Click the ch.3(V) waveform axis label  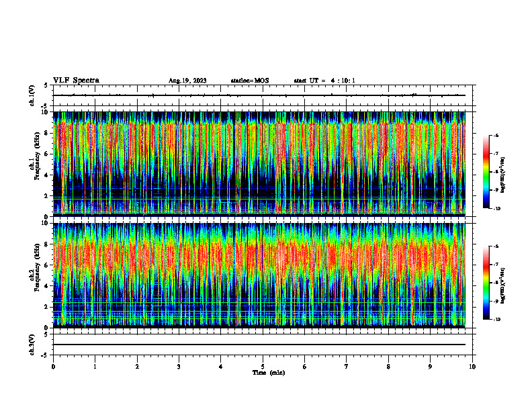[x=32, y=345]
